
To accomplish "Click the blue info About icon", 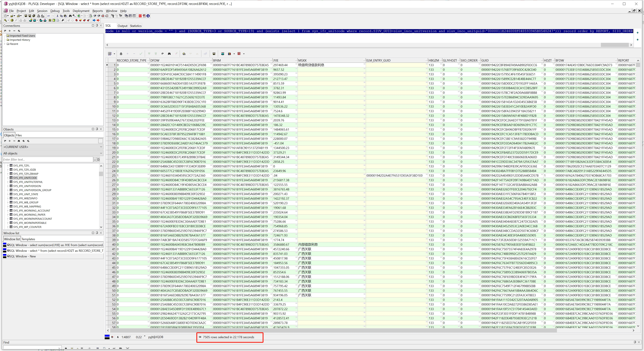I will click(148, 16).
